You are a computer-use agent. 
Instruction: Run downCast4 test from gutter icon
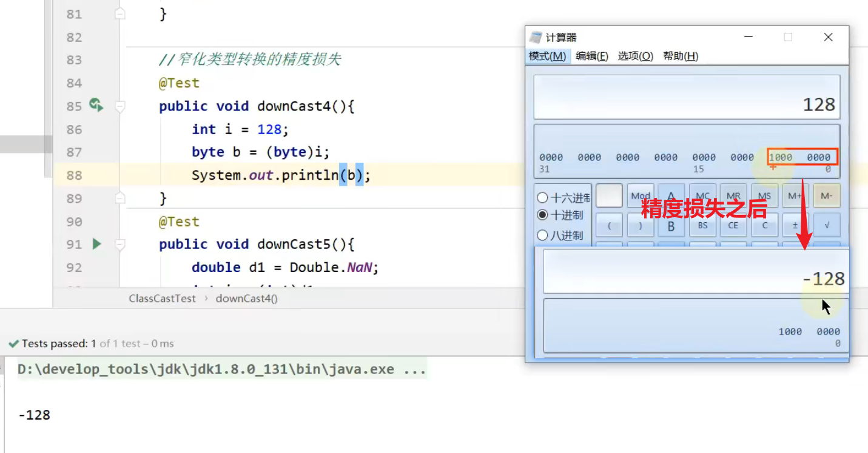coord(96,105)
